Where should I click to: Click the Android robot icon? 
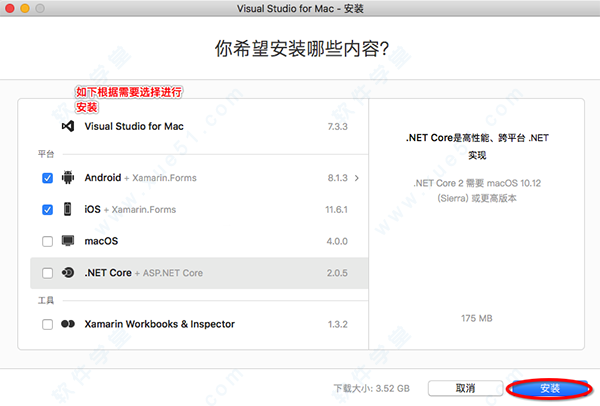[x=68, y=178]
